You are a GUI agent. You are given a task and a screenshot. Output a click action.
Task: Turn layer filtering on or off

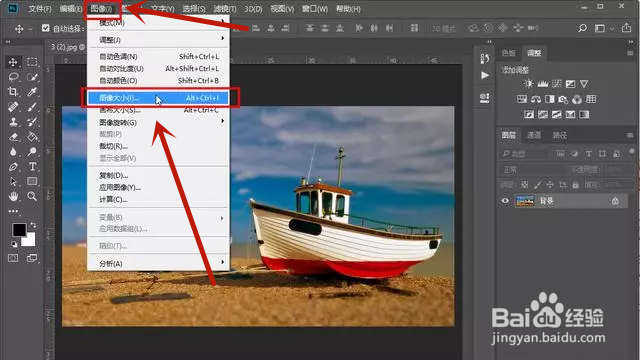[632, 152]
